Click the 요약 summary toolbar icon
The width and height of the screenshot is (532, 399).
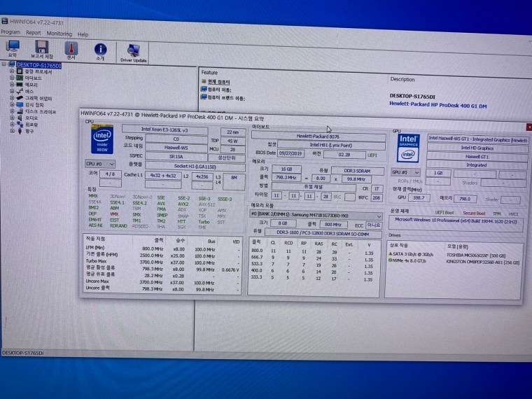click(13, 48)
